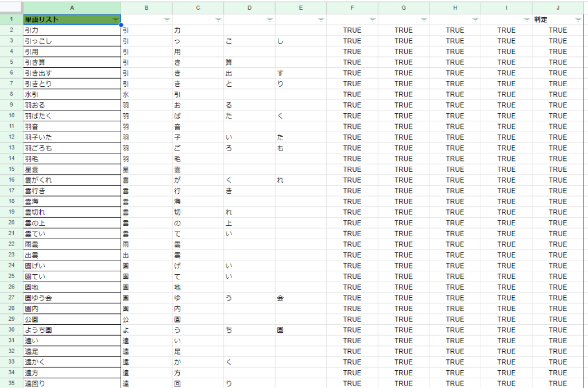The width and height of the screenshot is (588, 388).
Task: Select cell 羽音 in column A
Action: [72, 126]
